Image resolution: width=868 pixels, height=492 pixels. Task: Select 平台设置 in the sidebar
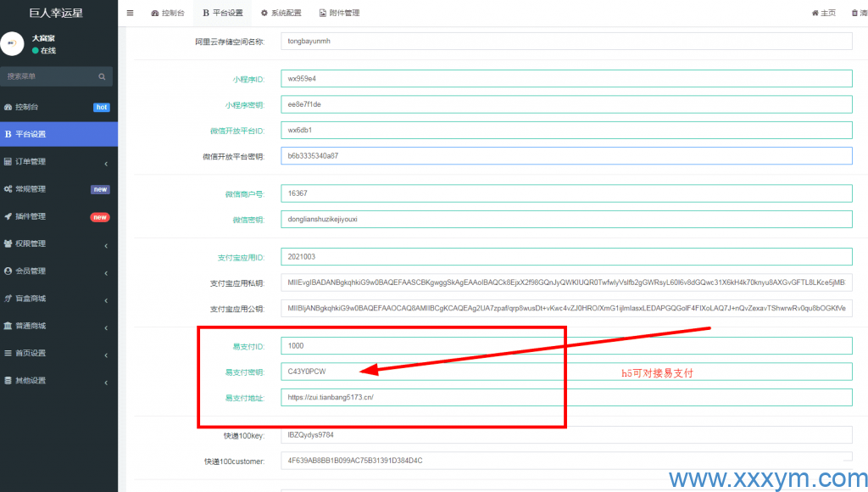tap(58, 134)
